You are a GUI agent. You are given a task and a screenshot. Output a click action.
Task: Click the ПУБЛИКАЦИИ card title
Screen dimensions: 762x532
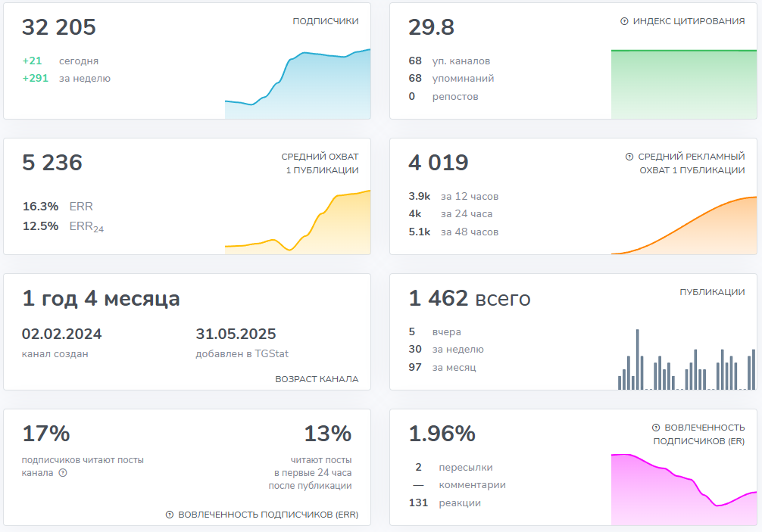click(712, 291)
